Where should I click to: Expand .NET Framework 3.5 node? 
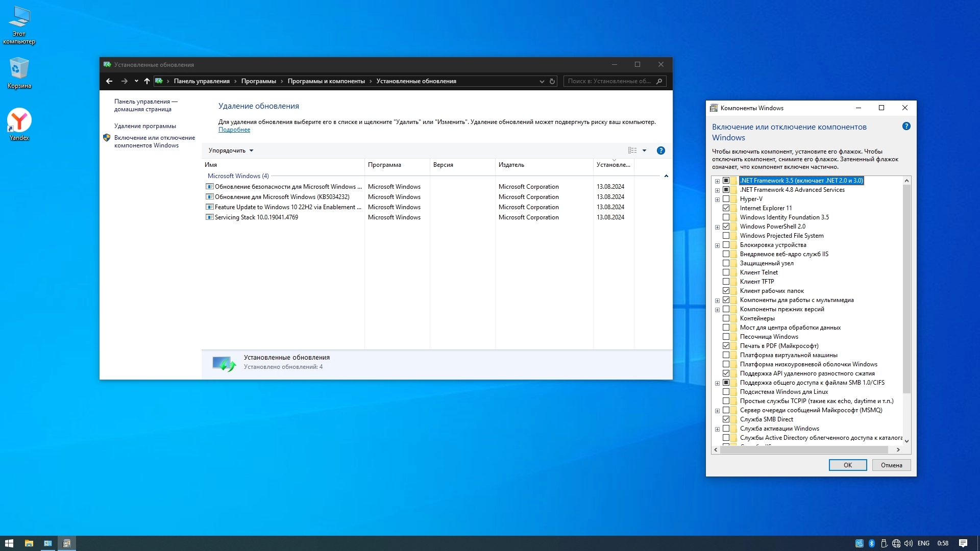(717, 181)
